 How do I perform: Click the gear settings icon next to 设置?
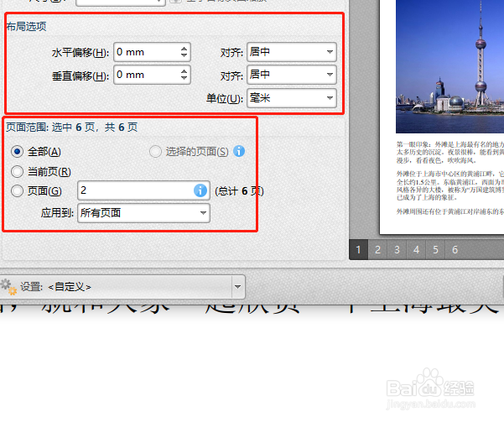point(8,287)
